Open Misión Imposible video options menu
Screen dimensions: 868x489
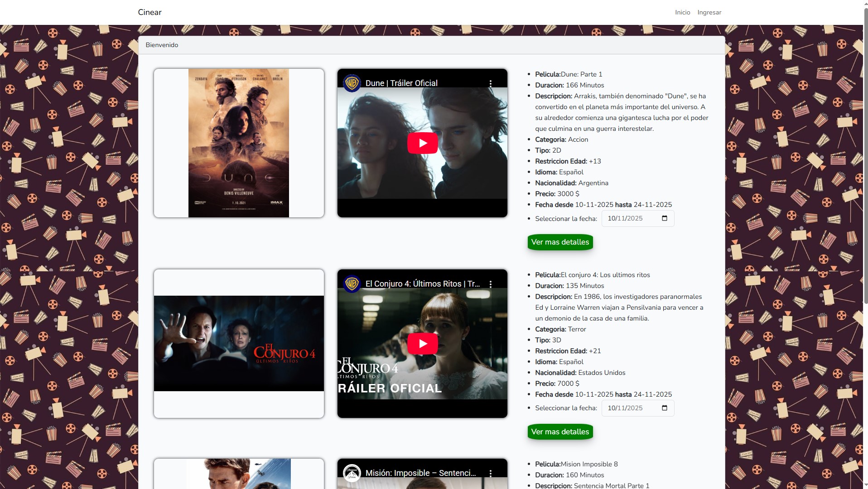490,473
